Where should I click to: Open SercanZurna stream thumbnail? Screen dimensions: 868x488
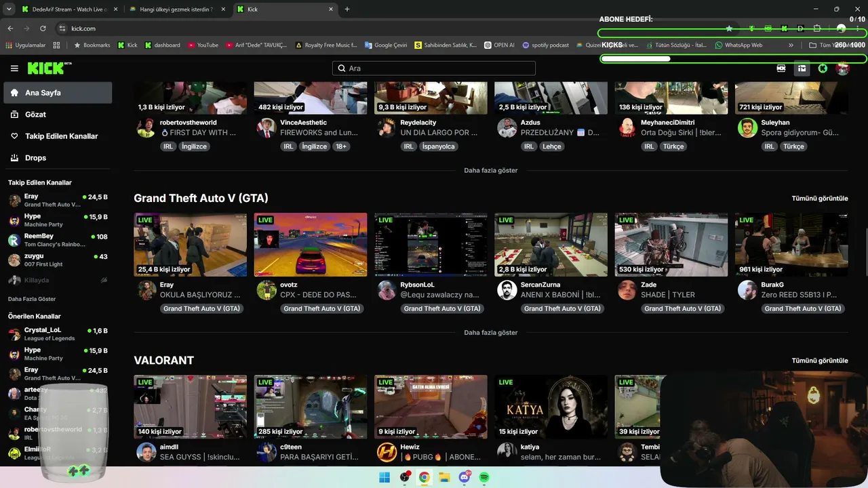point(551,245)
